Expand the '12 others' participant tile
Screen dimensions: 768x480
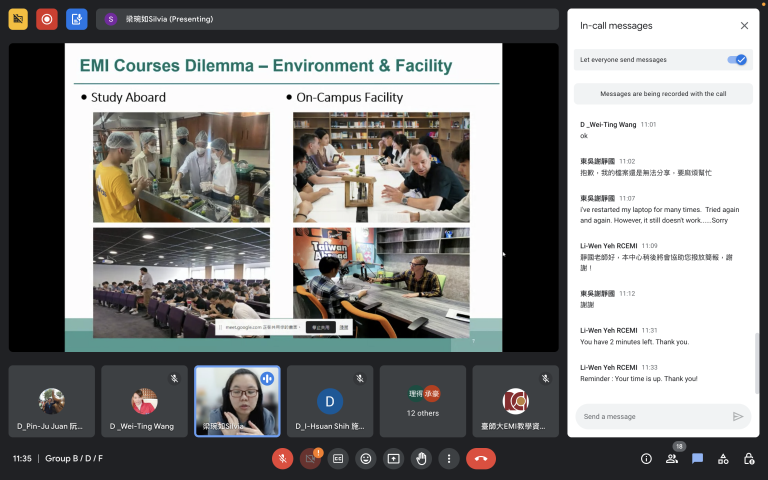(423, 401)
